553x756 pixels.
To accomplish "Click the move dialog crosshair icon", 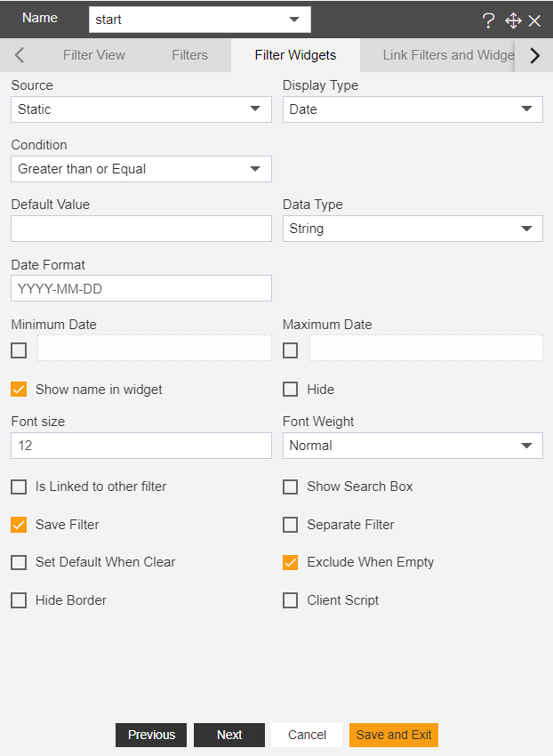I will (513, 20).
